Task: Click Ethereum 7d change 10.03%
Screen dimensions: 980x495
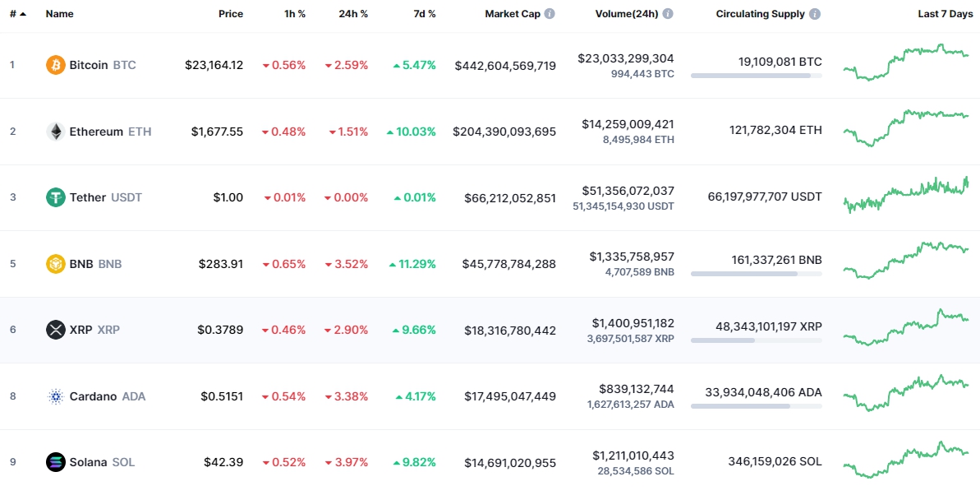Action: point(412,132)
